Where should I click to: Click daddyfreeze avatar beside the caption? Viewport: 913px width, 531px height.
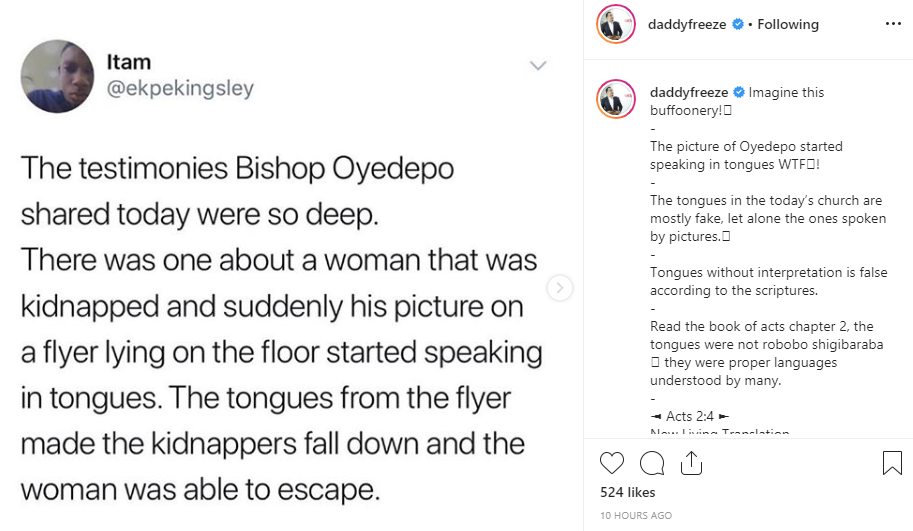(x=612, y=99)
